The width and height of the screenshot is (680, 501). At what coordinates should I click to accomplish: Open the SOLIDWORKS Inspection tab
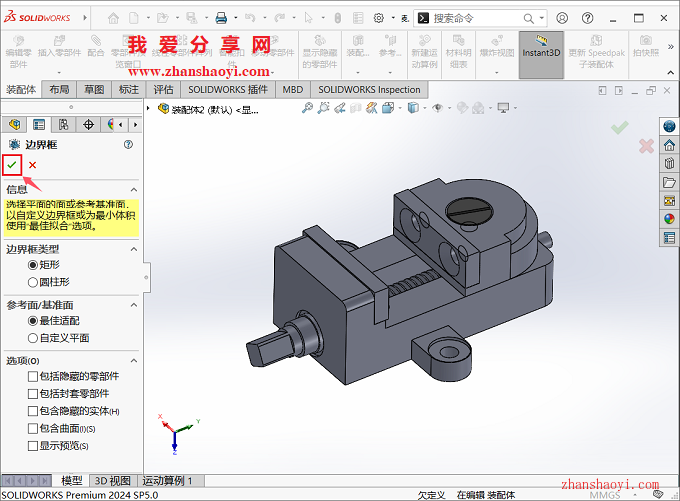pyautogui.click(x=370, y=89)
